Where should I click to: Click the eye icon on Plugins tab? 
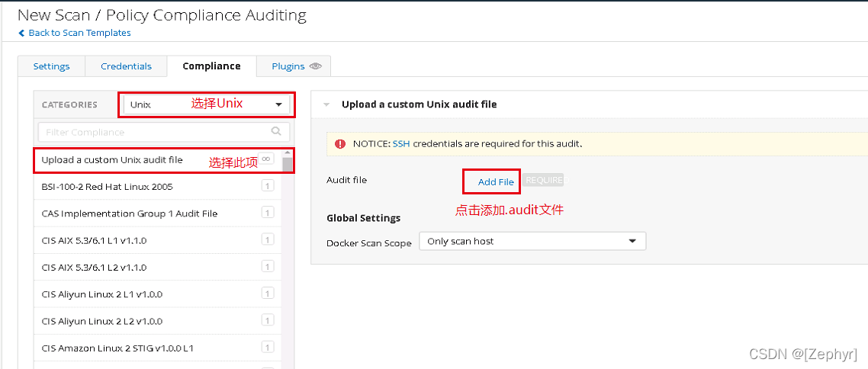(316, 66)
